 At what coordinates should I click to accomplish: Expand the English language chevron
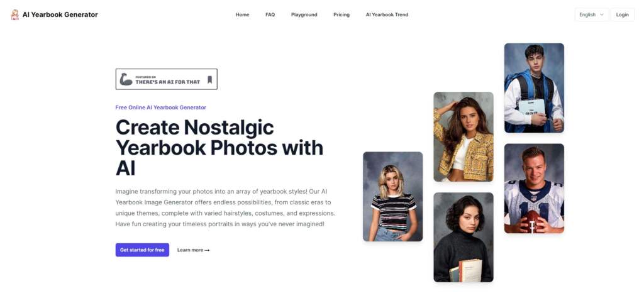[602, 15]
